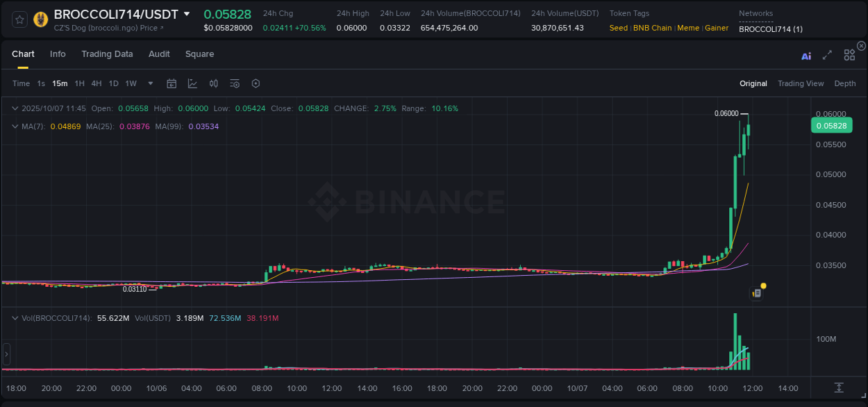Show the Depth chart view
Image resolution: width=868 pixels, height=407 pixels.
[844, 83]
